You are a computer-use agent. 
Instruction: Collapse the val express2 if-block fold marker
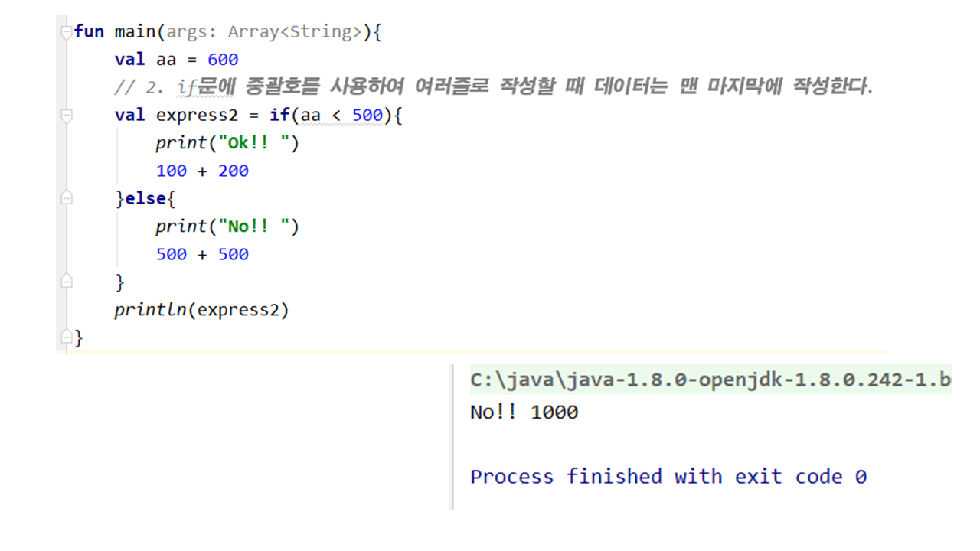pos(67,116)
